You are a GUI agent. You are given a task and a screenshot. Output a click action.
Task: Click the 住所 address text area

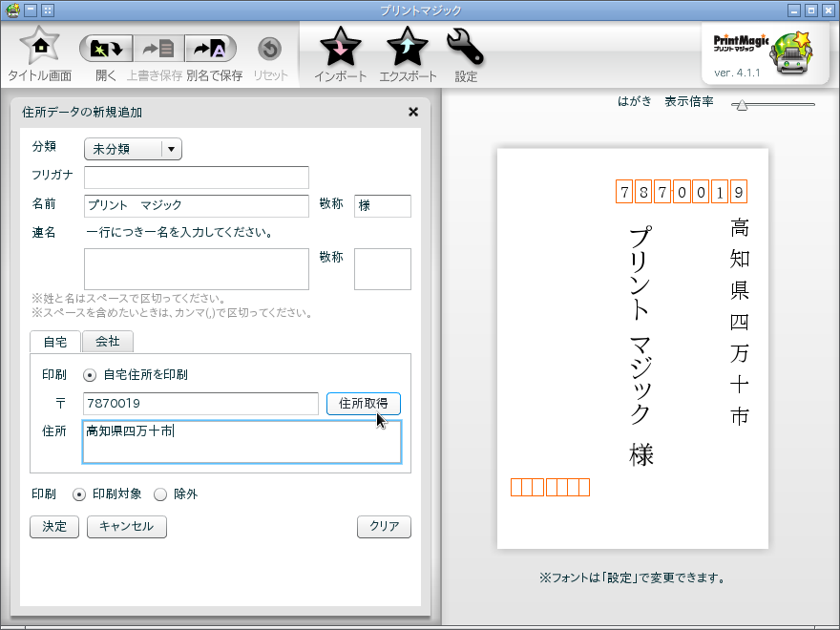(241, 442)
